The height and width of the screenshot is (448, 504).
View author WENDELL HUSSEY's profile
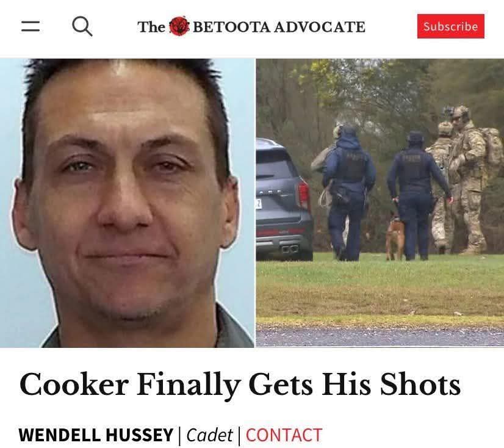96,435
